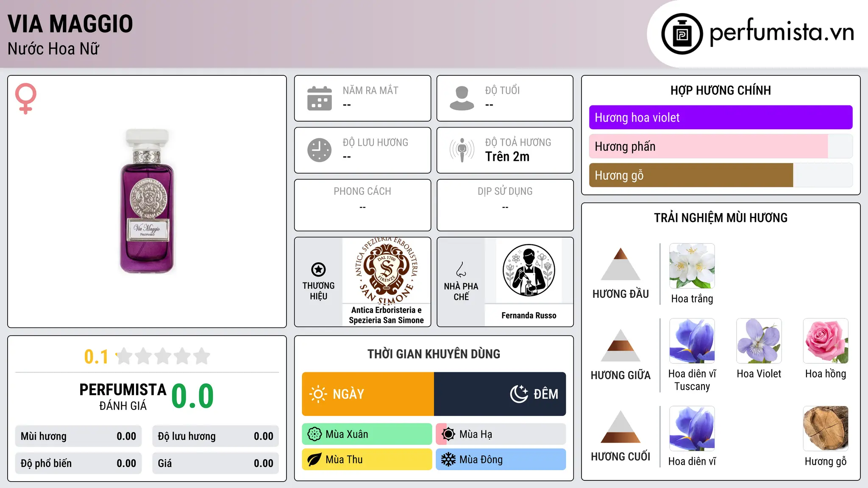Click the Hương hoa violet accord bar

coord(721,117)
